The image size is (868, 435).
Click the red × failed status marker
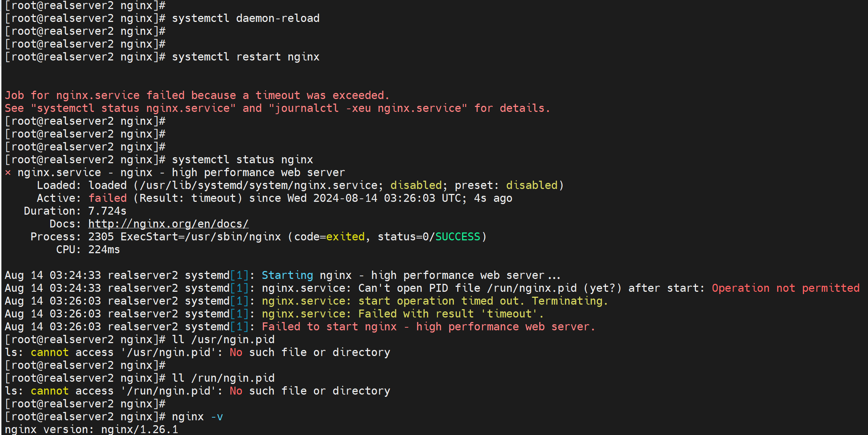(8, 173)
